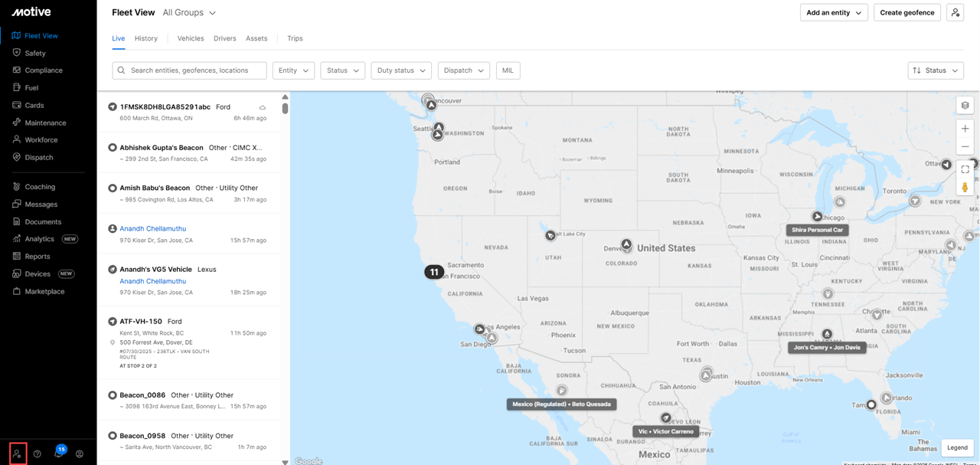Open the map layers selector
This screenshot has width=980, height=465.
tap(965, 106)
